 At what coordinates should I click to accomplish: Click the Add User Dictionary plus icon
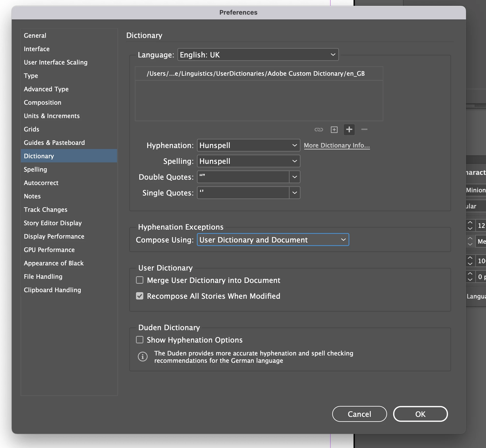pyautogui.click(x=349, y=130)
